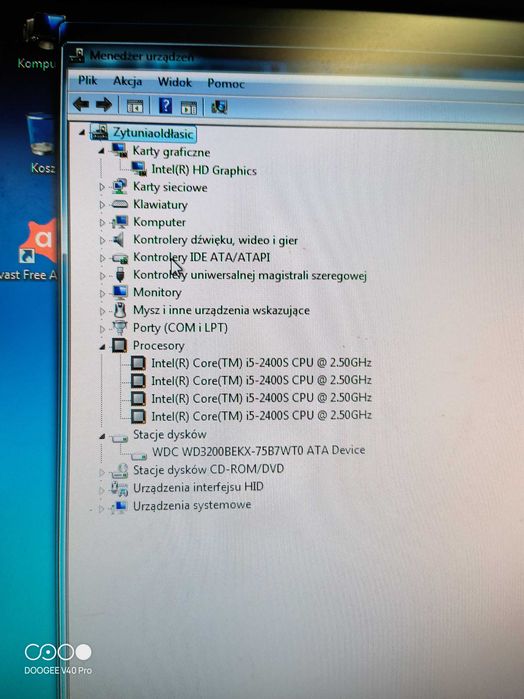
Task: Show or hide console tree toolbar icon
Action: [135, 106]
